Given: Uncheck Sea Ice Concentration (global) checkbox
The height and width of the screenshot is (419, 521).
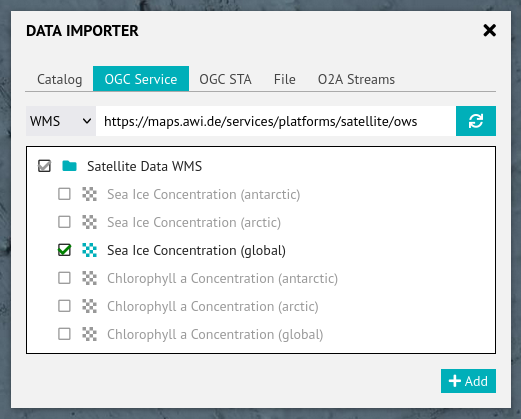Looking at the screenshot, I should pyautogui.click(x=64, y=250).
